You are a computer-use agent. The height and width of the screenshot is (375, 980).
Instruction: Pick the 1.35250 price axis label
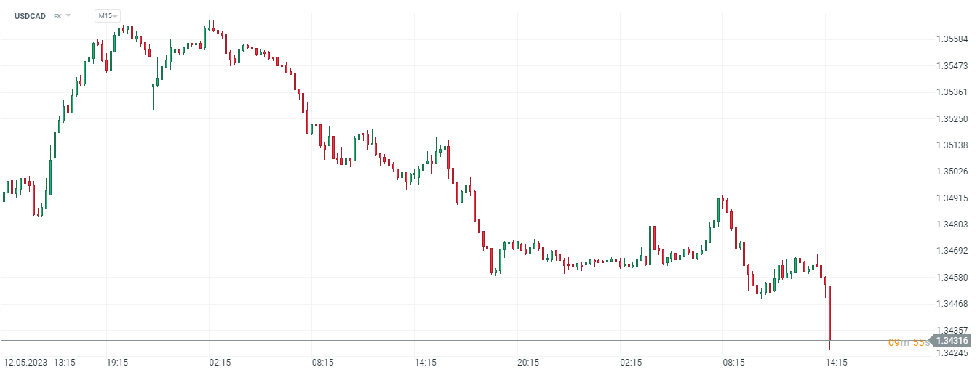click(952, 118)
